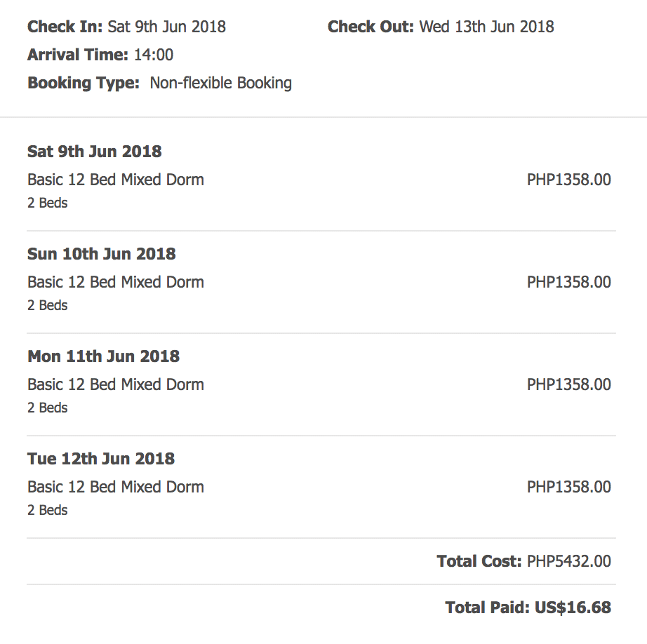
Task: Select the Arrival Time 14:00 value
Action: (154, 55)
